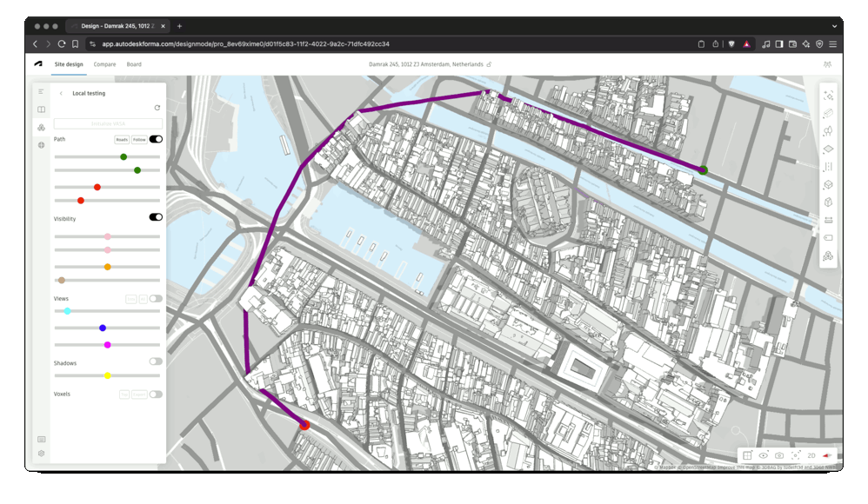The image size is (868, 504).
Task: Reset north with the compass arrow
Action: (x=827, y=455)
